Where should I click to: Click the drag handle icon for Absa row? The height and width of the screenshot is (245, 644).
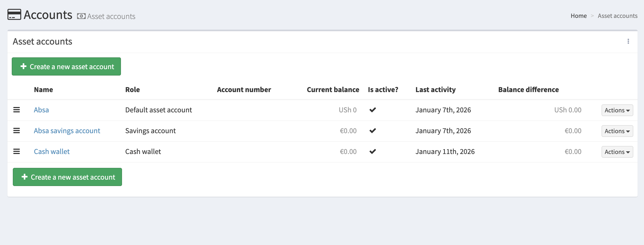point(17,110)
